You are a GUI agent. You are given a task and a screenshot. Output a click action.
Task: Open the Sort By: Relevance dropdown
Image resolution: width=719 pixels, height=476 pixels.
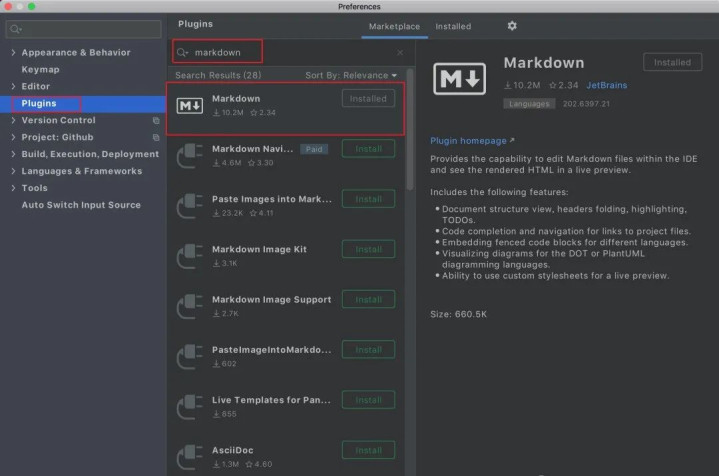pyautogui.click(x=351, y=75)
